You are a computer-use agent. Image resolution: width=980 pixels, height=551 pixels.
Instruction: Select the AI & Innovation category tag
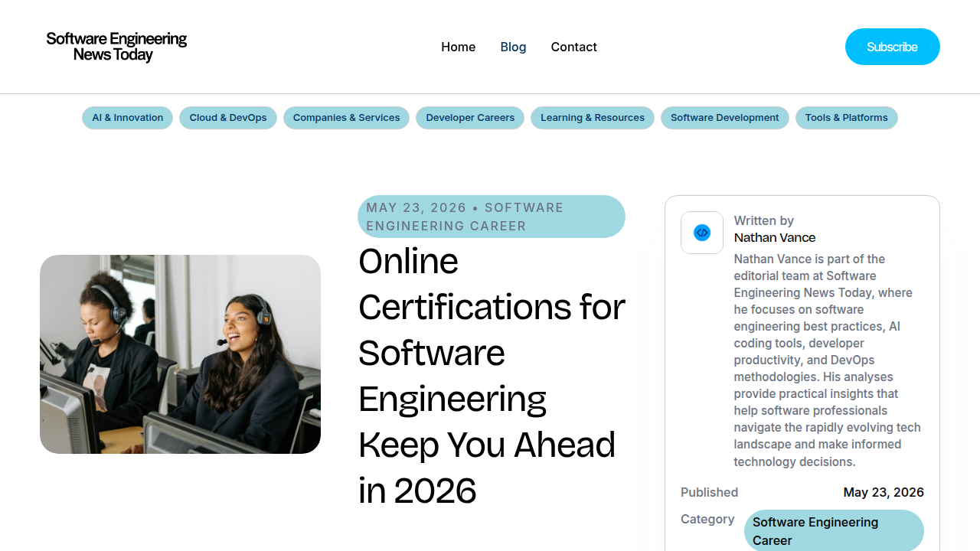coord(127,118)
